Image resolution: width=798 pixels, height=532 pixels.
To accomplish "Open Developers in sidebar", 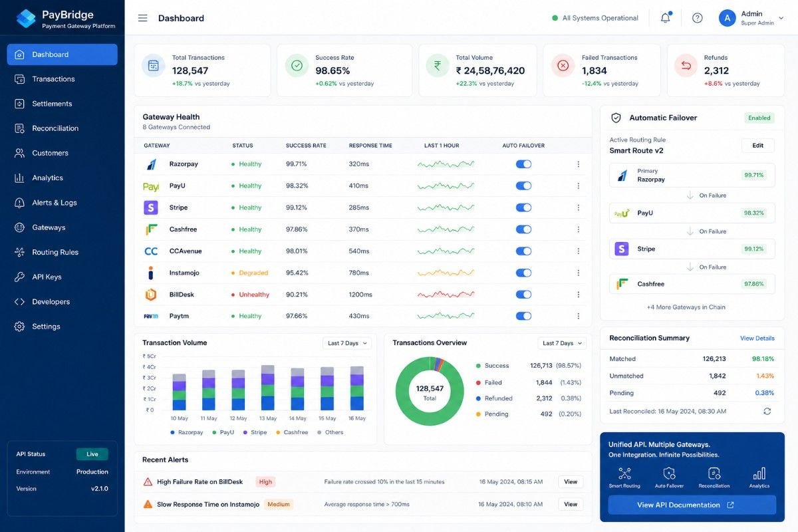I will [x=62, y=302].
